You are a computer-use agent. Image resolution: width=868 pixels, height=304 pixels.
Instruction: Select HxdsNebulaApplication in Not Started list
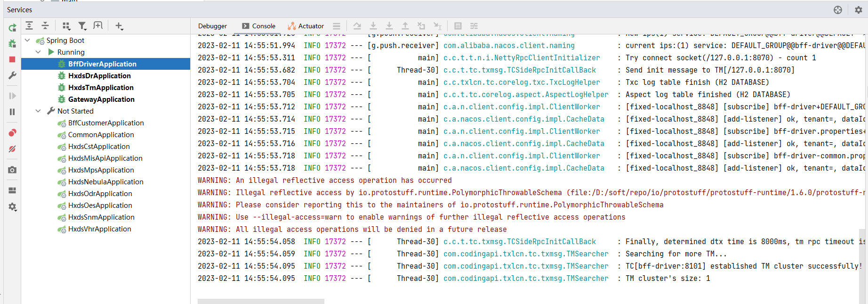pyautogui.click(x=105, y=182)
